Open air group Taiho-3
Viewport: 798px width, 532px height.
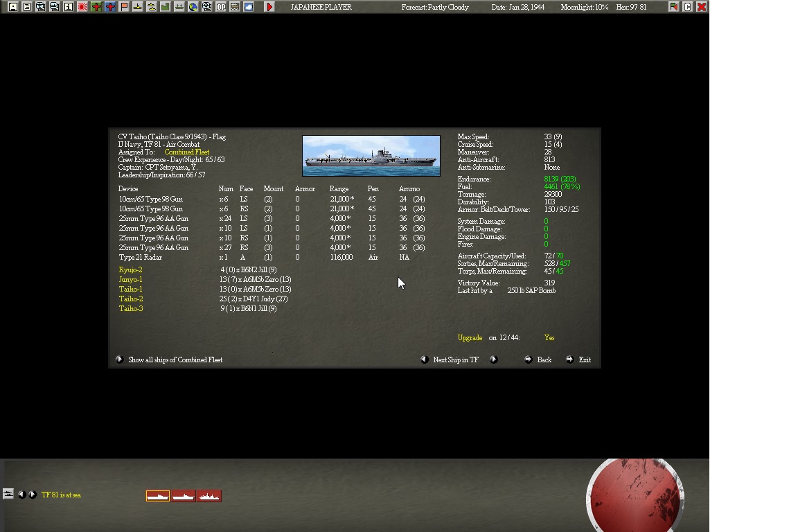(x=131, y=308)
